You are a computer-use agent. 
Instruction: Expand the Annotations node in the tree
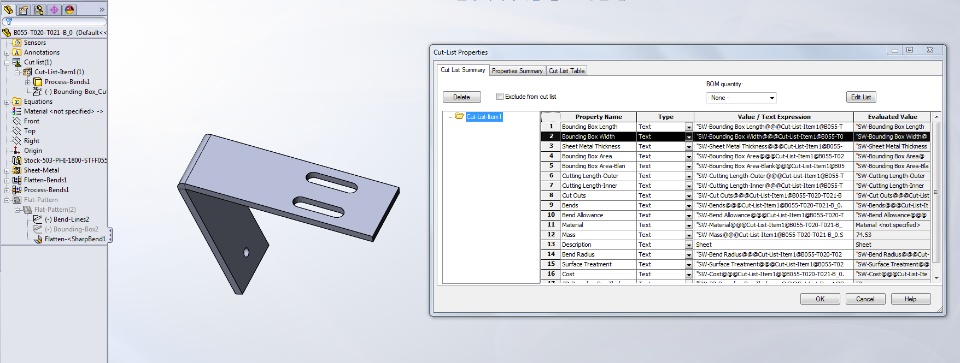[x=7, y=53]
